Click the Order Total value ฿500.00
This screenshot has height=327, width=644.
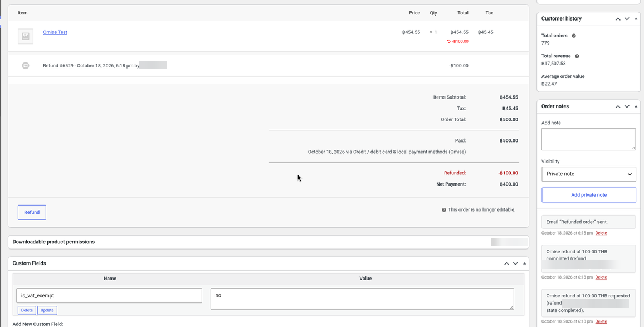point(509,120)
